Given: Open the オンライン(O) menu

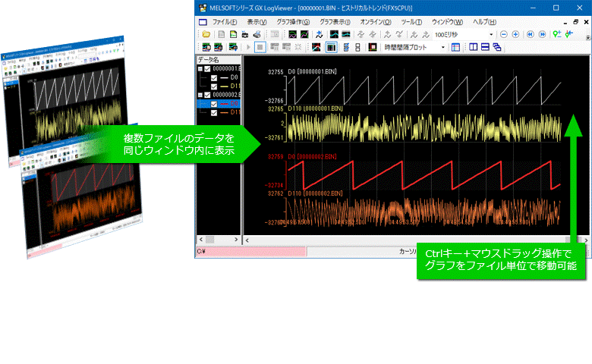Looking at the screenshot, I should [376, 22].
